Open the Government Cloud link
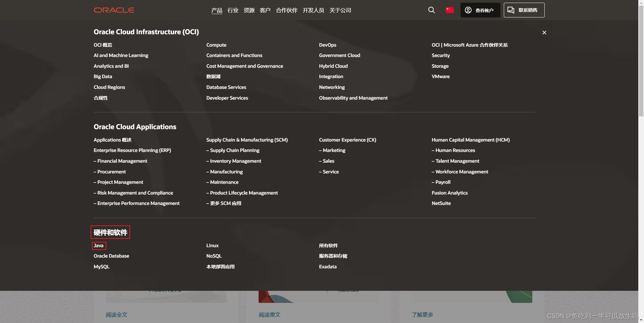Screen dimensions: 644x323 [x=339, y=55]
